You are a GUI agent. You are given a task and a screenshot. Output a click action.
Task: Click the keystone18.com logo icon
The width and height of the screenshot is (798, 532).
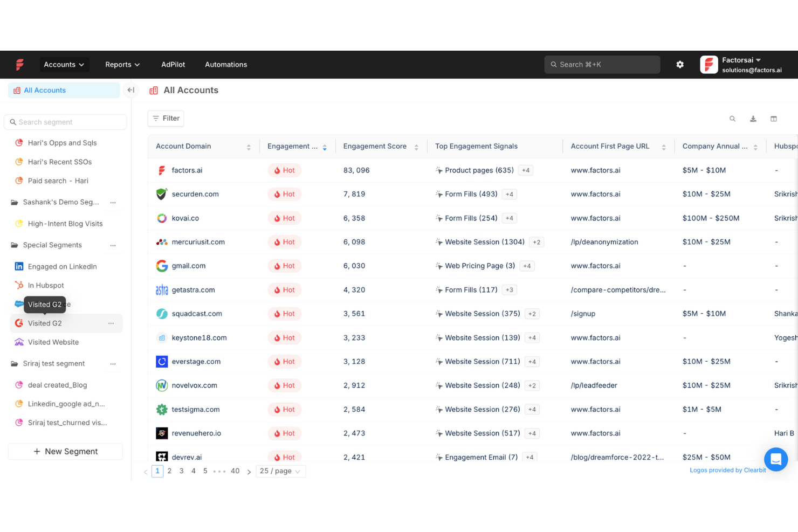[x=162, y=338]
